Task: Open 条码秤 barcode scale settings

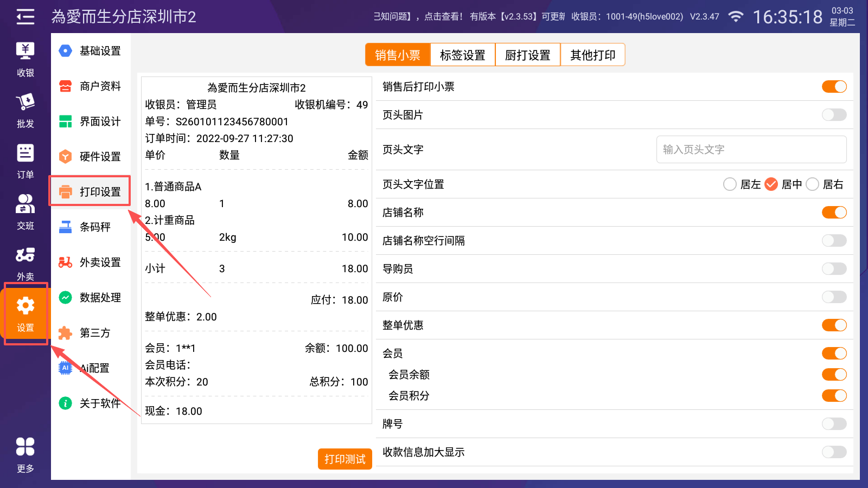Action: point(91,227)
